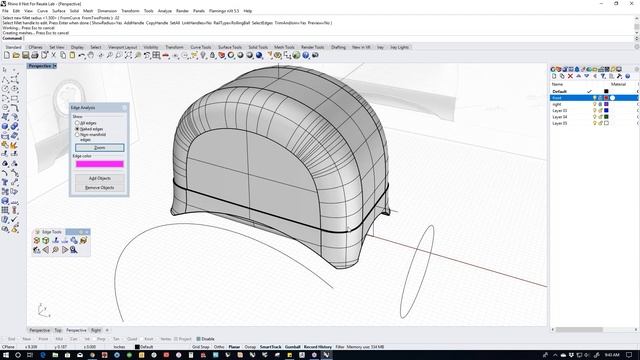The width and height of the screenshot is (640, 360).
Task: Click the Windows Start button
Action: click(6, 355)
